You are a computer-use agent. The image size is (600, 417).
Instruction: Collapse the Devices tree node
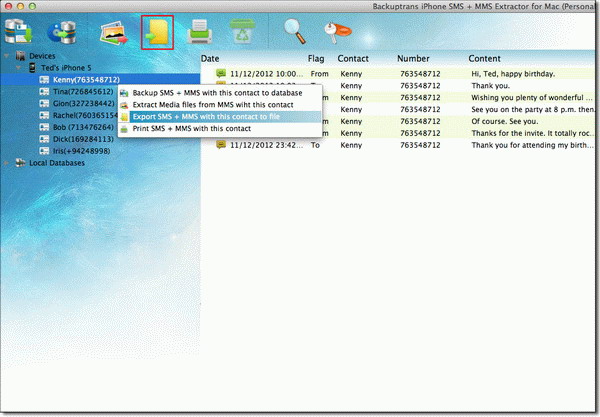click(7, 56)
